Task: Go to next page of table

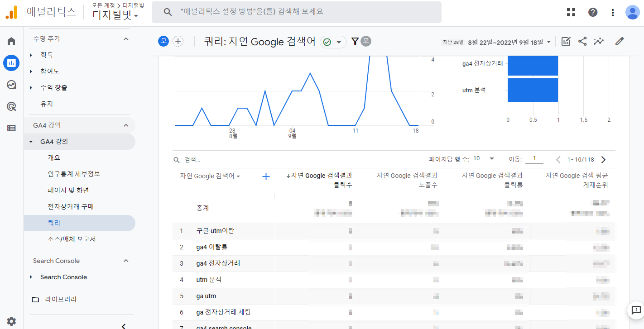Action: 603,160
